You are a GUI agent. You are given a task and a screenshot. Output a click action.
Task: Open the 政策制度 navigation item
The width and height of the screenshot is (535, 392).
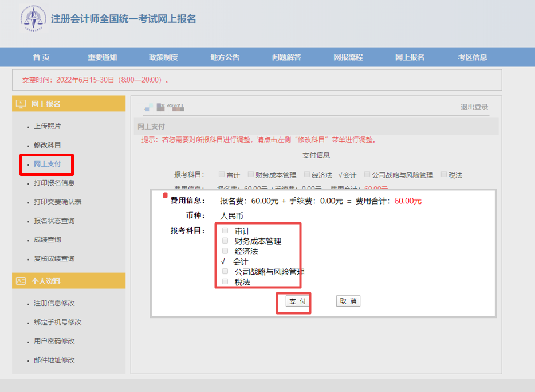coord(163,57)
